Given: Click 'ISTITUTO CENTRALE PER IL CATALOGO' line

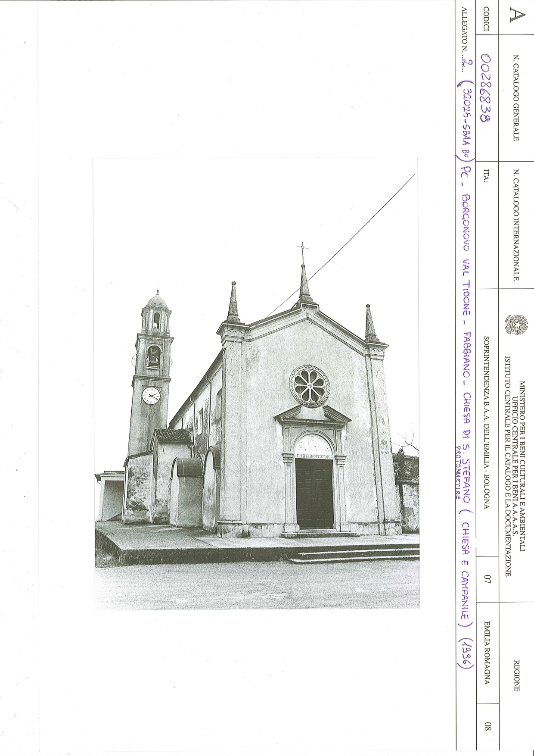Looking at the screenshot, I should point(508,466).
